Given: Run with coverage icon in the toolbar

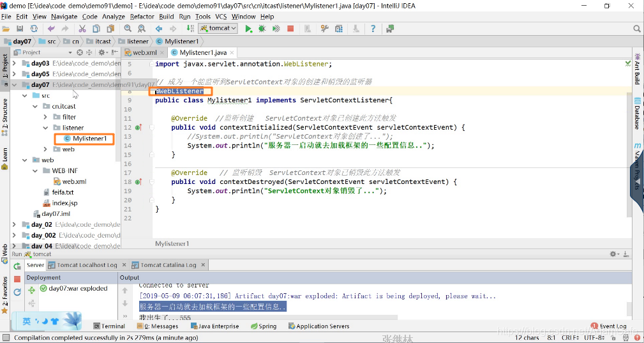Looking at the screenshot, I should (x=276, y=29).
